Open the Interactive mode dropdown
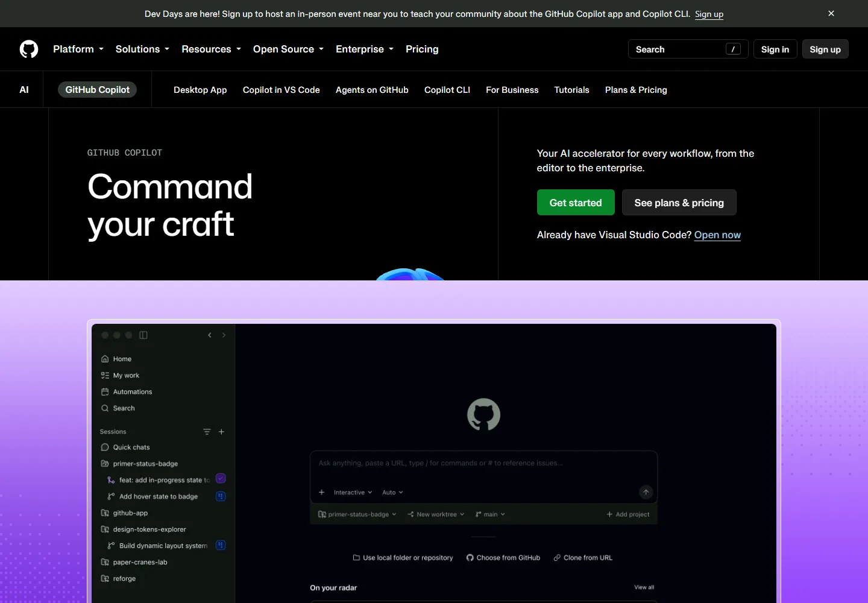 coord(353,493)
